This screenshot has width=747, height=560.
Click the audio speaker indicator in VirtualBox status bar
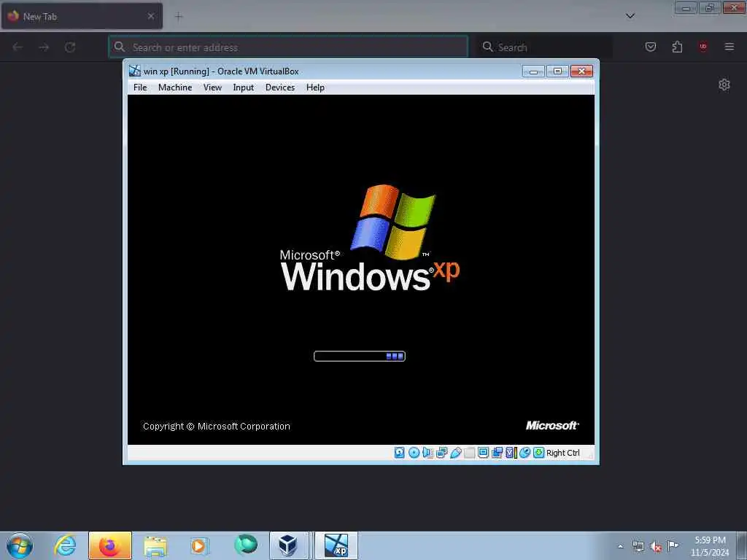[x=427, y=452]
